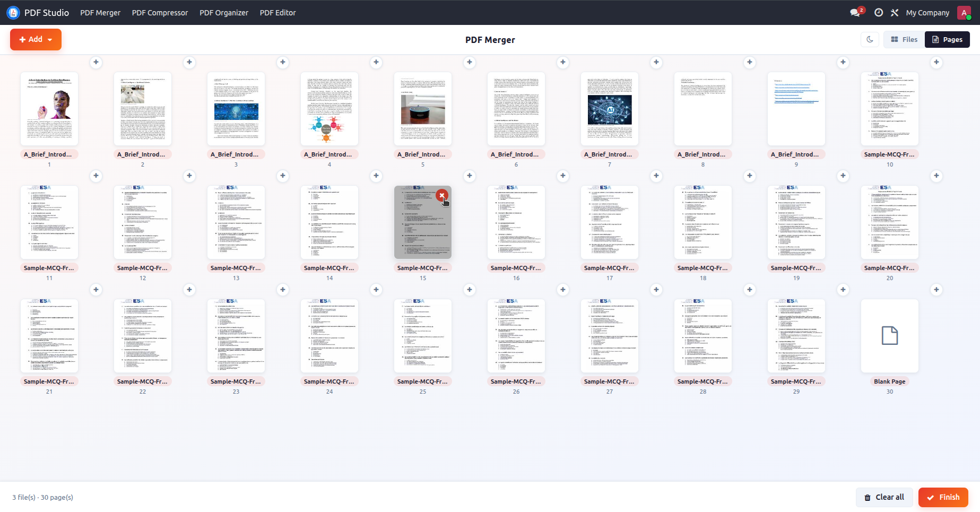Open My Company switcher
Viewport: 980px width, 512px height.
coord(927,13)
